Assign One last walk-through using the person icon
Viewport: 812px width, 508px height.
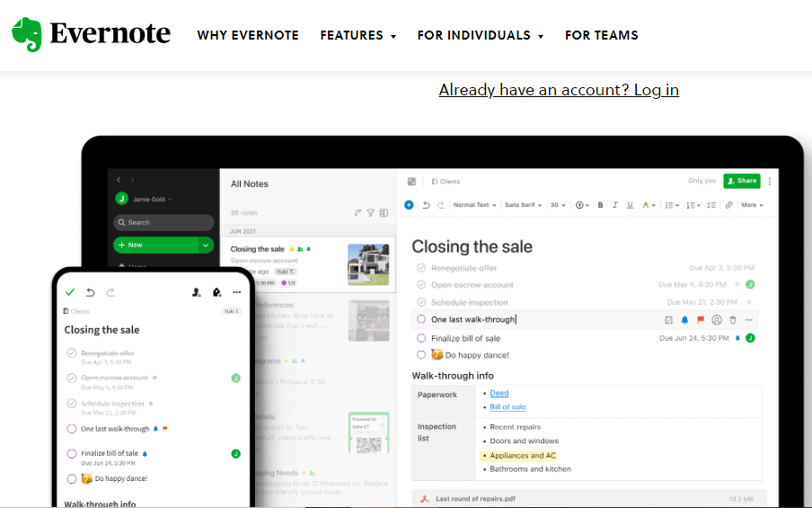click(717, 320)
